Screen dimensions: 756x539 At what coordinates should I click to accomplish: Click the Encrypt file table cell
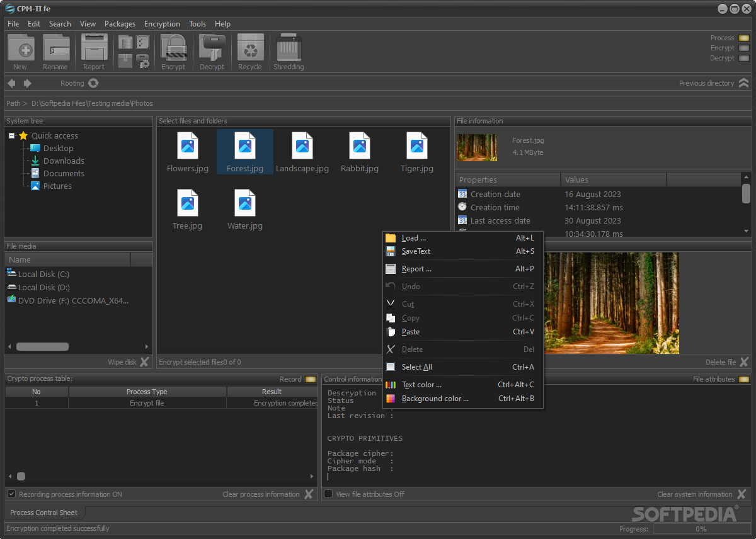(147, 403)
